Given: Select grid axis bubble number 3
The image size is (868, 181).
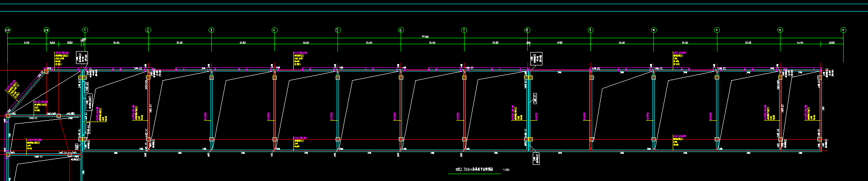Looking at the screenshot, I should [211, 30].
